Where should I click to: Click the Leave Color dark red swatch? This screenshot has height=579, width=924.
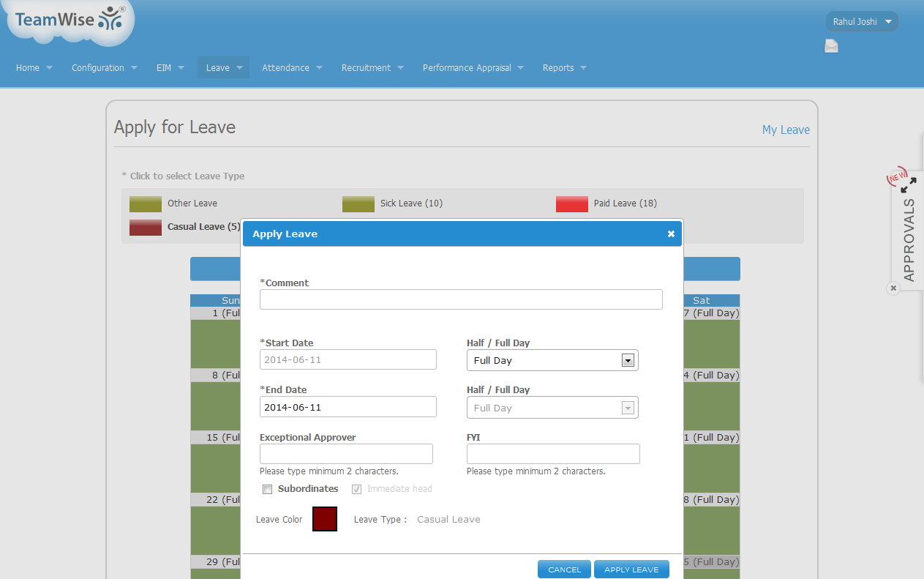click(x=325, y=519)
